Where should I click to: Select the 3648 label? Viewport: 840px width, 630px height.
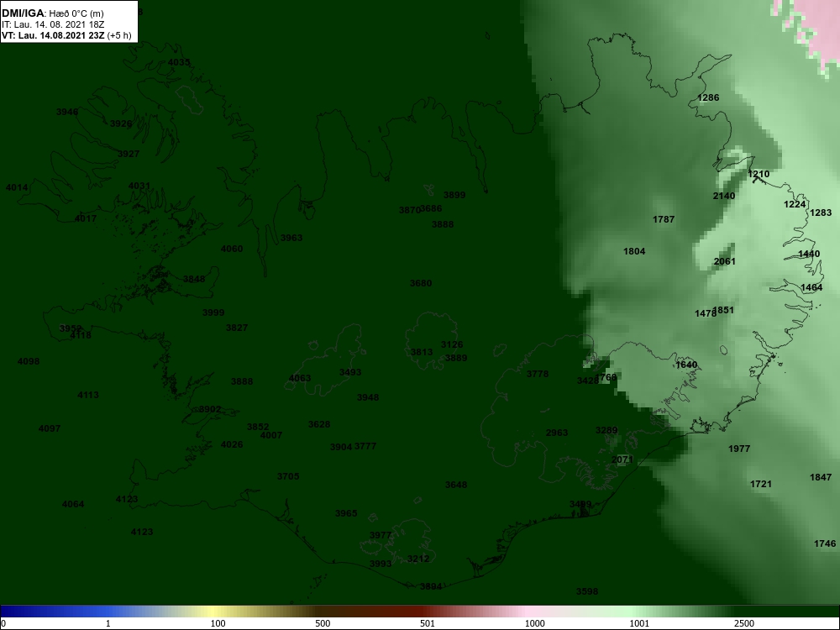(456, 485)
